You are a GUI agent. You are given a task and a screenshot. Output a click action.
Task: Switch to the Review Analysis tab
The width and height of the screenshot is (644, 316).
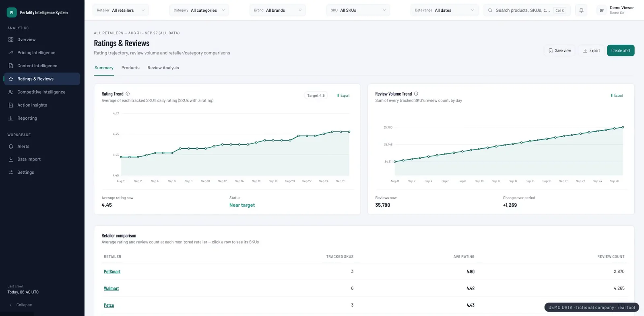pyautogui.click(x=163, y=68)
